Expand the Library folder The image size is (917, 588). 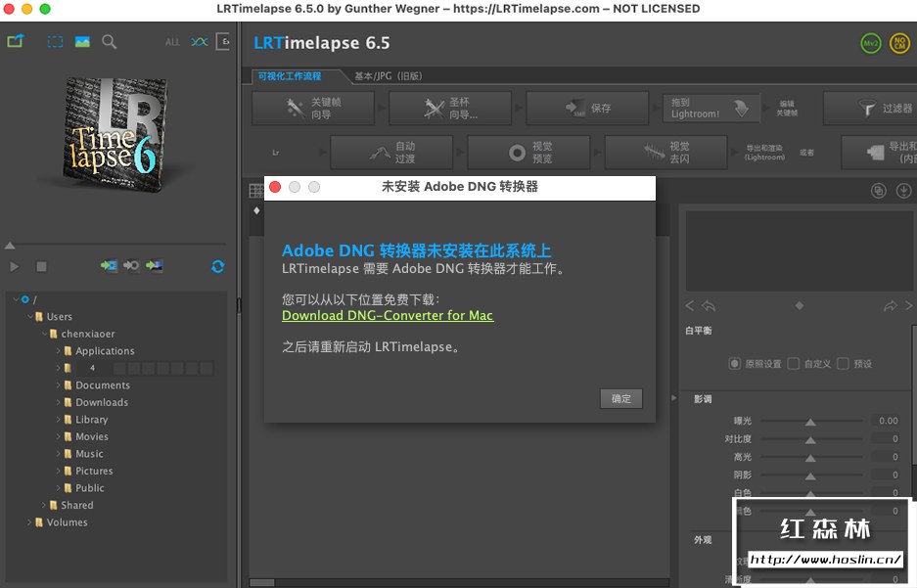(x=59, y=419)
